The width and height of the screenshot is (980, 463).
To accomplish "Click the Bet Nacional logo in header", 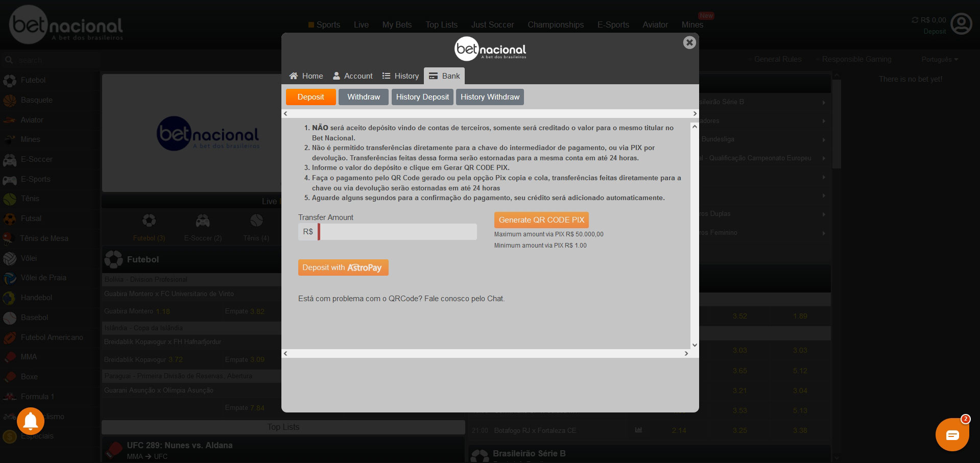I will coord(66,25).
